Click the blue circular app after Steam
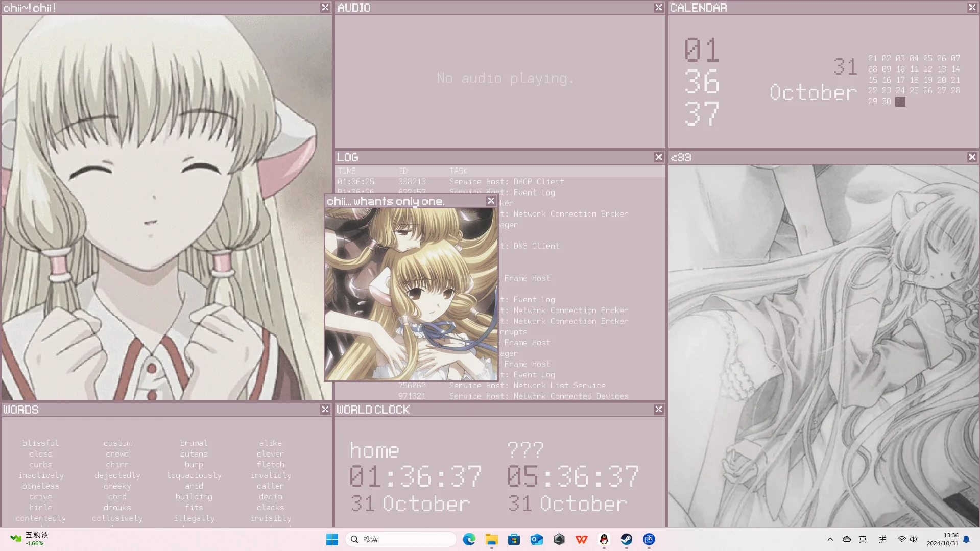 coord(649,539)
